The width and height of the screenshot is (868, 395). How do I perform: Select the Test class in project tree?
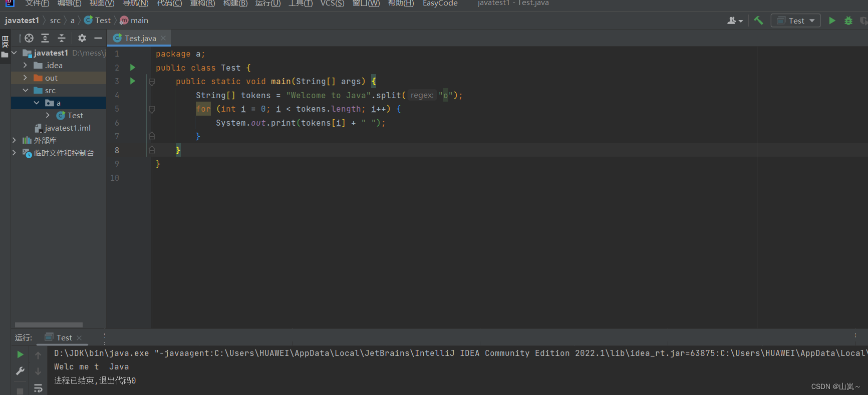70,115
